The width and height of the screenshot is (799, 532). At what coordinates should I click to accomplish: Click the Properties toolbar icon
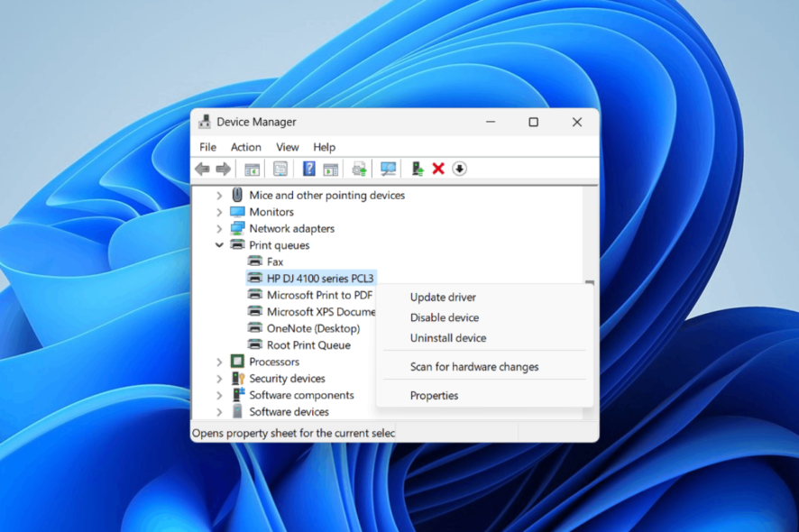[x=280, y=169]
